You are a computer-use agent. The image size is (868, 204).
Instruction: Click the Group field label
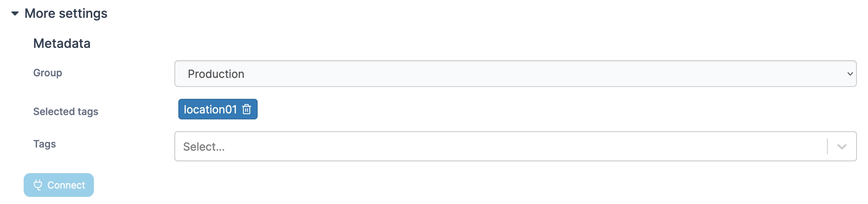[48, 73]
